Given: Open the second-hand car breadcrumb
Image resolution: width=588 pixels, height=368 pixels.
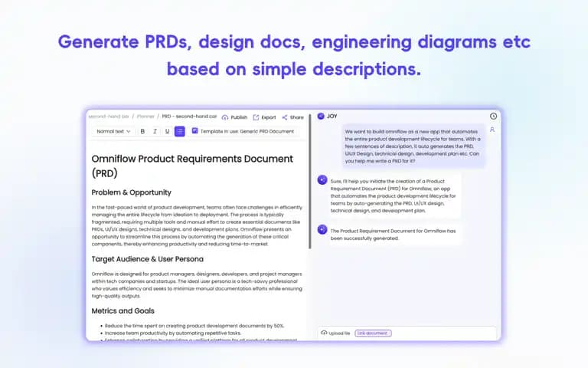Looking at the screenshot, I should point(109,117).
